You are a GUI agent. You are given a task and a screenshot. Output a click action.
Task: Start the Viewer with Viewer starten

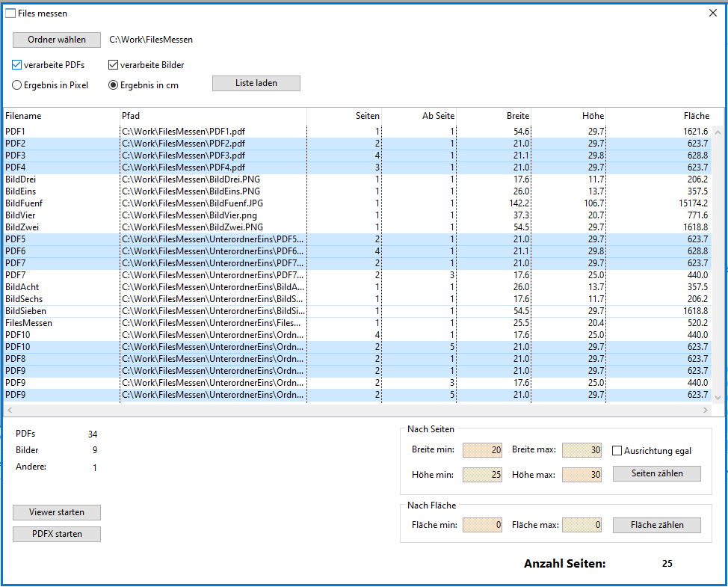click(57, 512)
